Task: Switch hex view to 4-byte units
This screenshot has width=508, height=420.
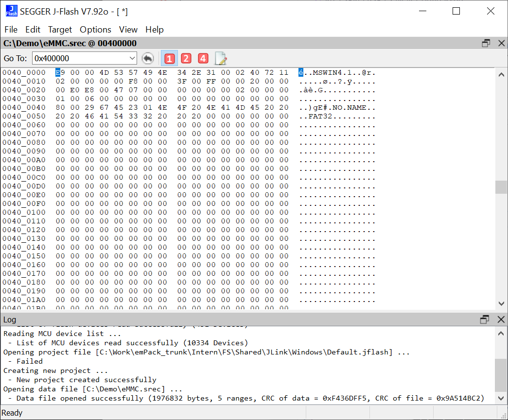Action: pos(203,59)
